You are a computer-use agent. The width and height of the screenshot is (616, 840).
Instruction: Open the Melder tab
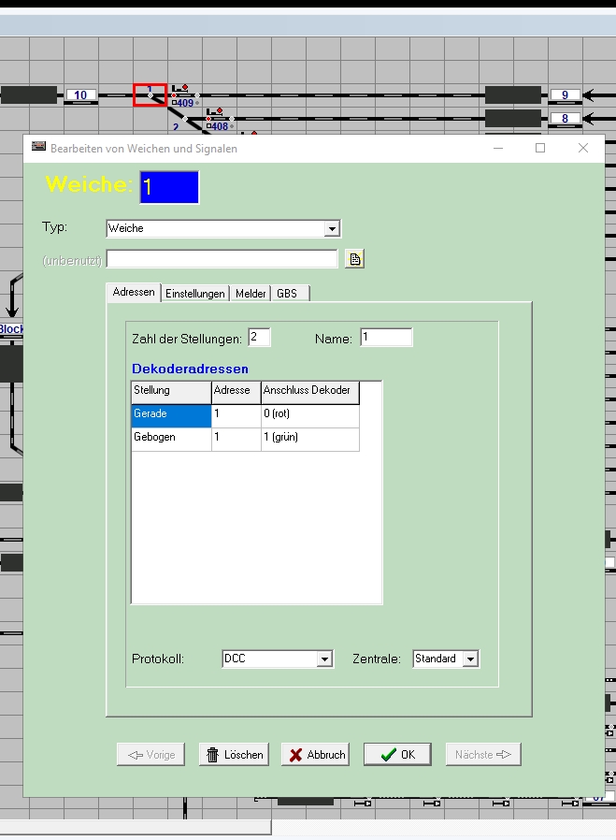(251, 294)
